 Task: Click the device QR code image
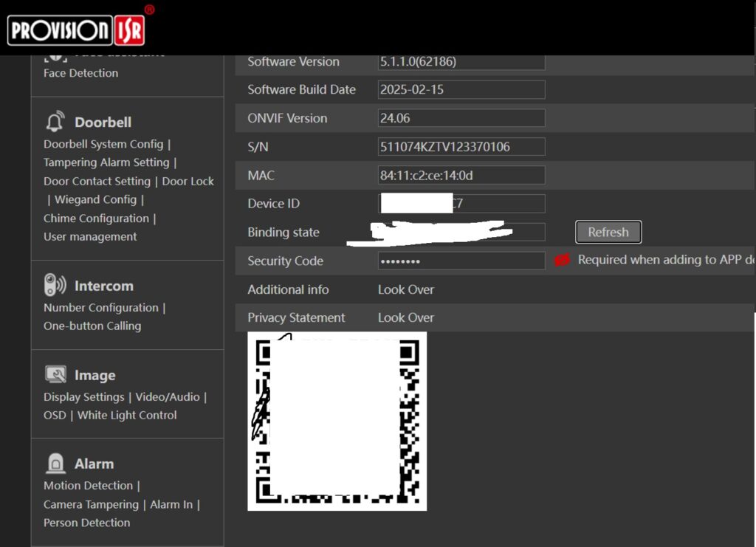337,421
